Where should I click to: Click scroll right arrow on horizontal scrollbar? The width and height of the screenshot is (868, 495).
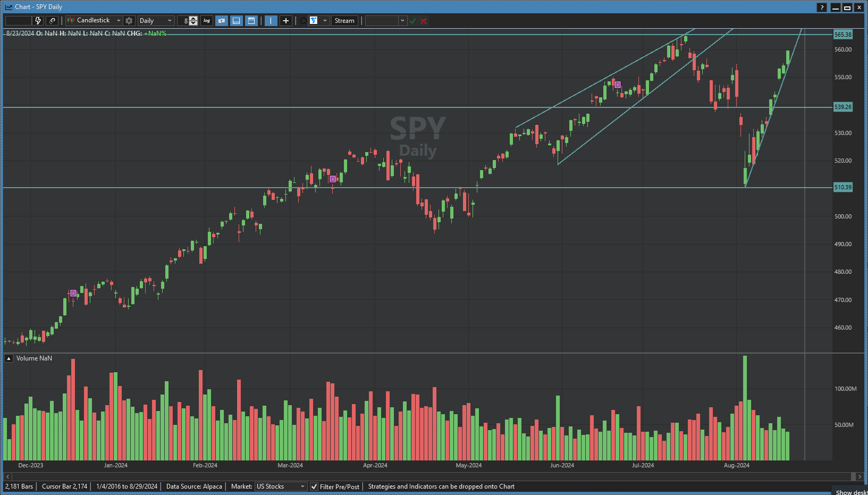click(859, 476)
